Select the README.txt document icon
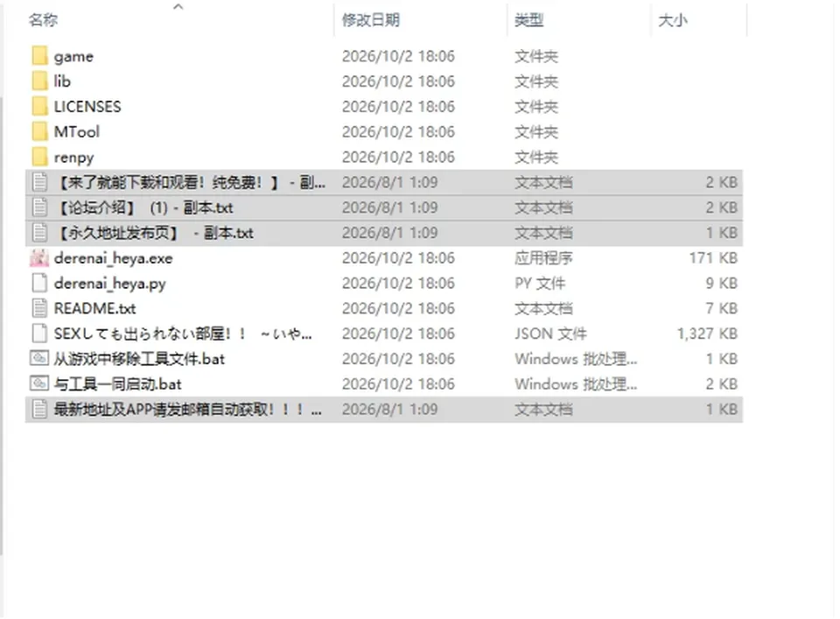840x619 pixels. coord(39,308)
